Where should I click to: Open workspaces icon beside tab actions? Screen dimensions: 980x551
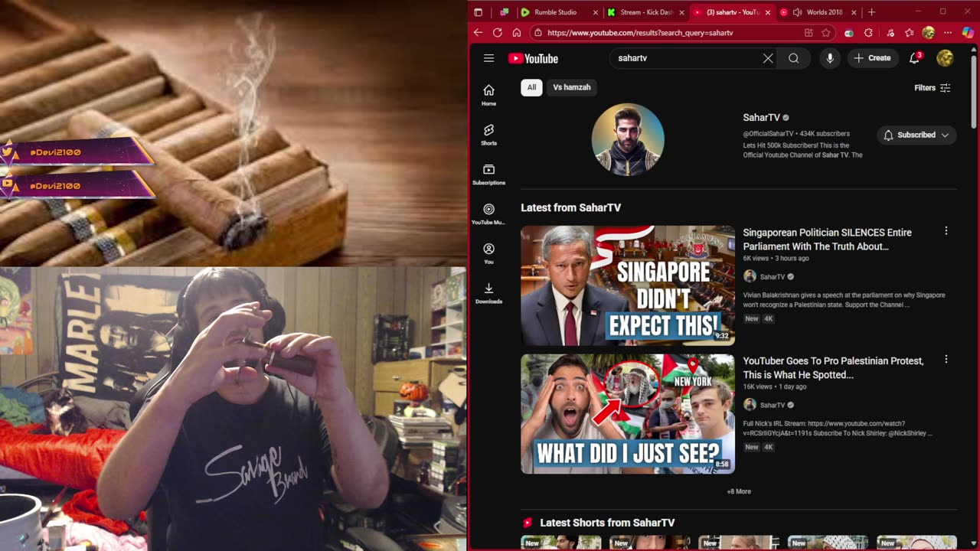(504, 12)
